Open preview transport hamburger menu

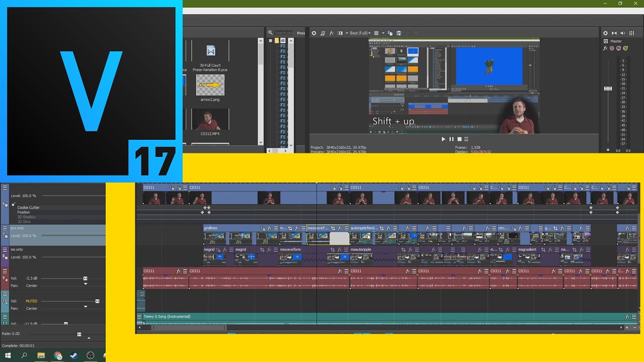pos(466,139)
